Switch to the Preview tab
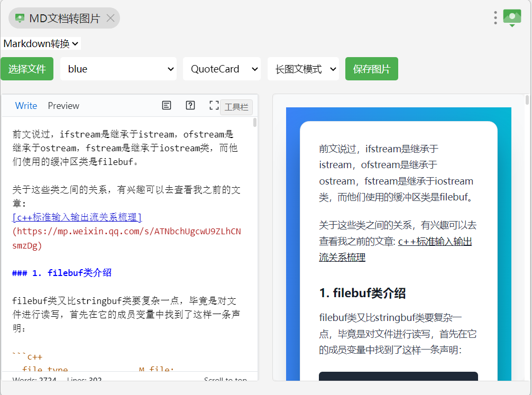Screen dimensions: 532x395 [63, 106]
